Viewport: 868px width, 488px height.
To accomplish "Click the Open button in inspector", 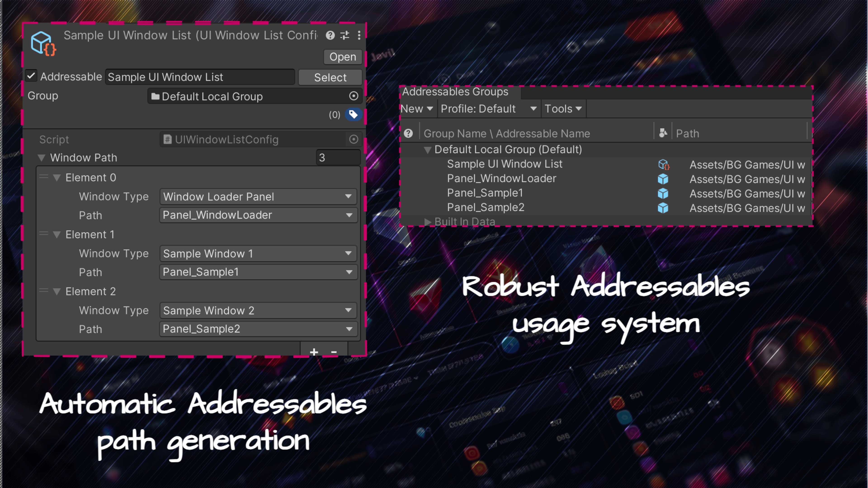I will 343,57.
